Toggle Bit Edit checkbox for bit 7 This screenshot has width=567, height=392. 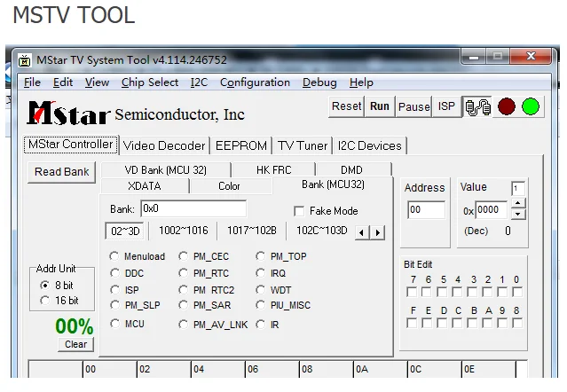(x=412, y=292)
